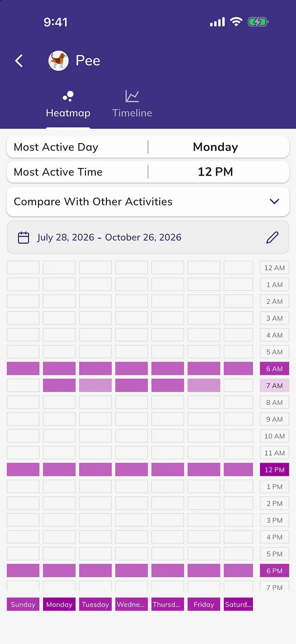Viewport: 296px width, 644px height.
Task: Open the Compare With Other Activities dropdown
Action: pyautogui.click(x=148, y=201)
